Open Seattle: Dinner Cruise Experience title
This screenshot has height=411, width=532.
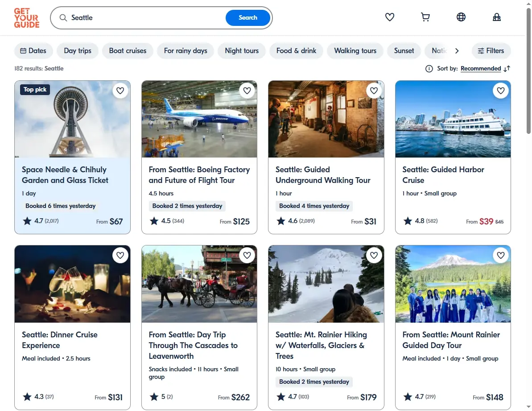tap(60, 340)
